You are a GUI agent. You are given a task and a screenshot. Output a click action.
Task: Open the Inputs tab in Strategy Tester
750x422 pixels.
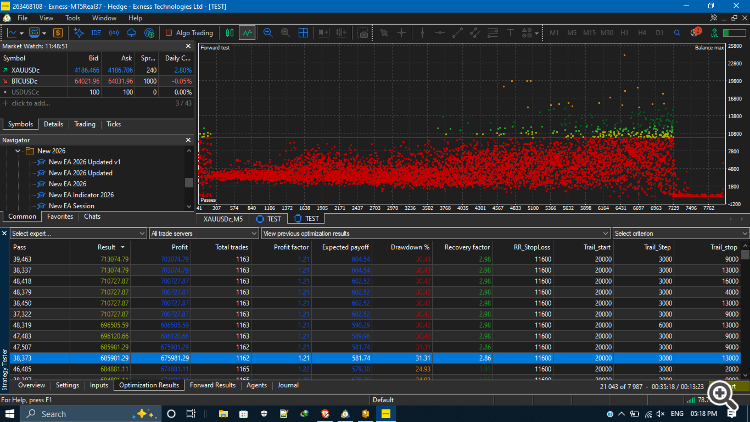(x=99, y=385)
